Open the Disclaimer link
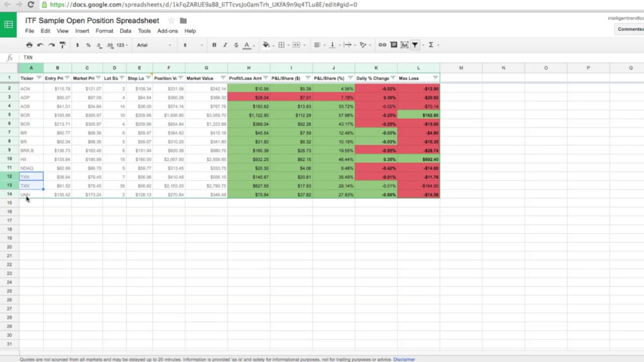Viewport: 644px width, 362px height. tap(404, 359)
